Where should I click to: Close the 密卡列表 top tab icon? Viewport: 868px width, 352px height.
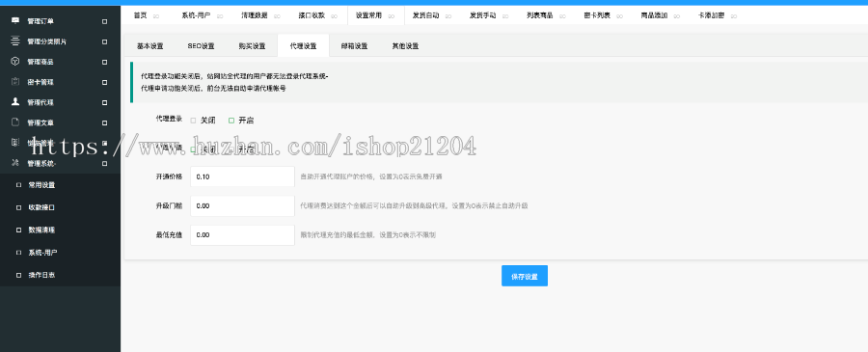(x=620, y=16)
